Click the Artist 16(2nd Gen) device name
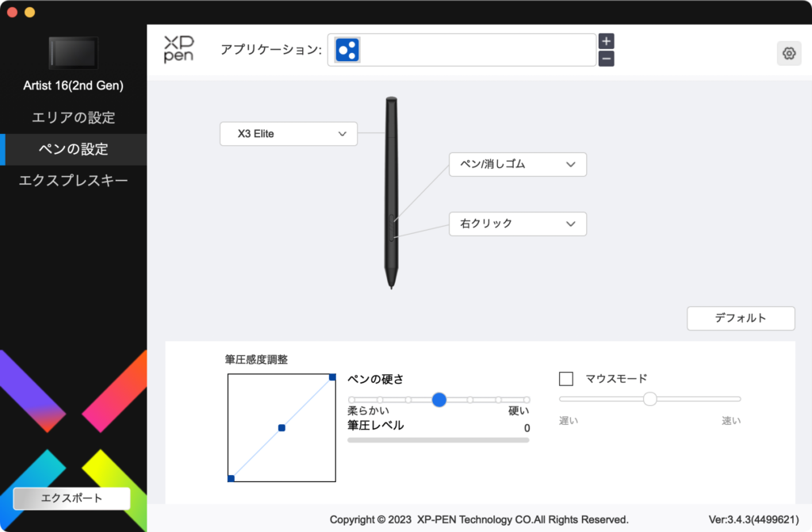Viewport: 812px width, 532px height. click(x=74, y=86)
